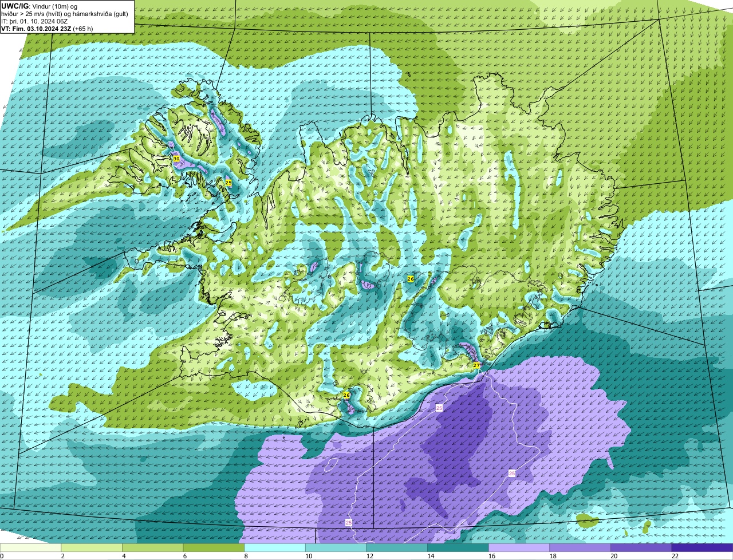Click the title line 'UWC/IG: Vindur (10m) og'
The height and width of the screenshot is (560, 733).
click(x=40, y=6)
